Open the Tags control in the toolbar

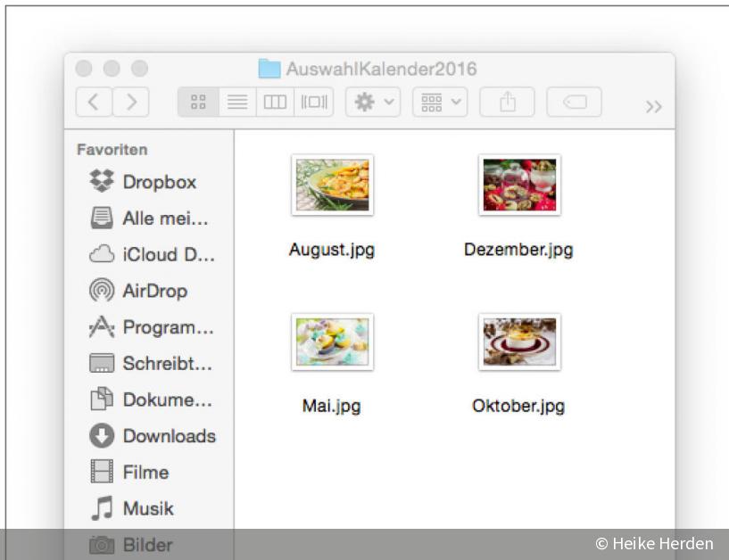click(574, 101)
